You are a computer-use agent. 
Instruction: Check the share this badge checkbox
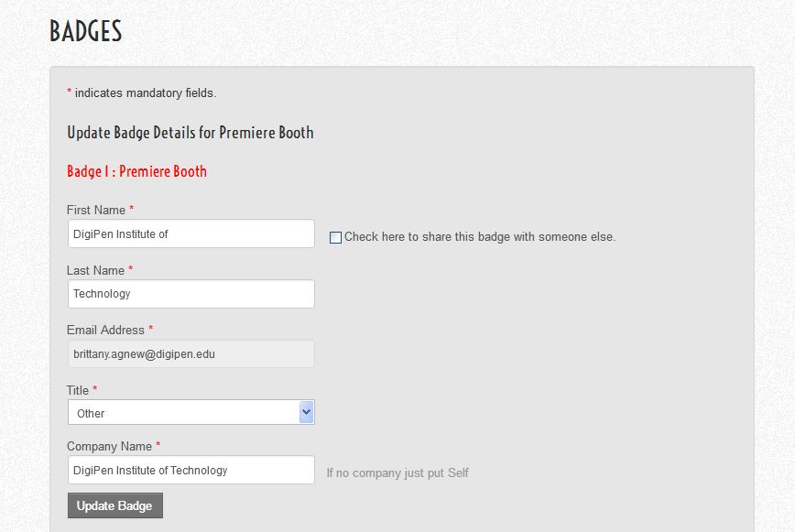pos(335,237)
